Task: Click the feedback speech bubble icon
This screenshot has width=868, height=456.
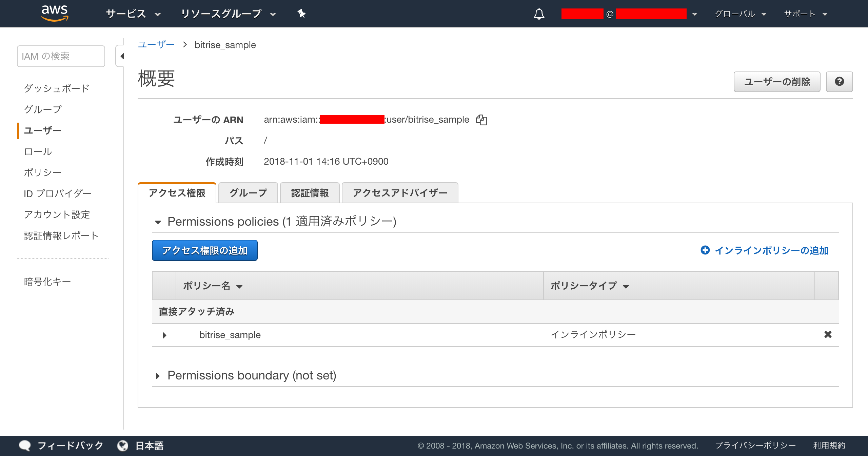Action: point(25,445)
